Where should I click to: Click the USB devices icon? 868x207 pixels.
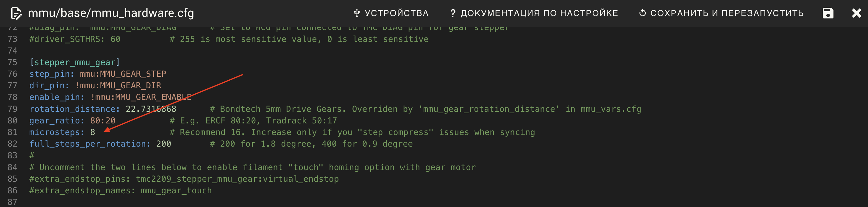click(x=357, y=13)
